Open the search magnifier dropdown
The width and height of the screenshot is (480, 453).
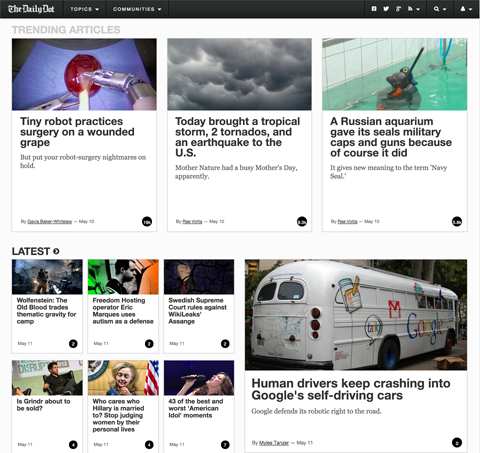point(440,9)
